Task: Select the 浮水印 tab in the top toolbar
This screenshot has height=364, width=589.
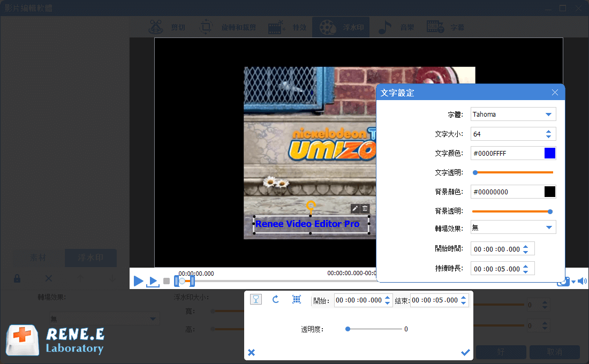Action: tap(341, 27)
